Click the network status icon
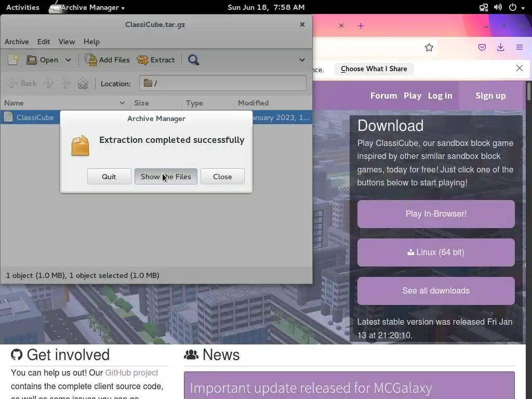Screen dimensions: 532x399 483,7
